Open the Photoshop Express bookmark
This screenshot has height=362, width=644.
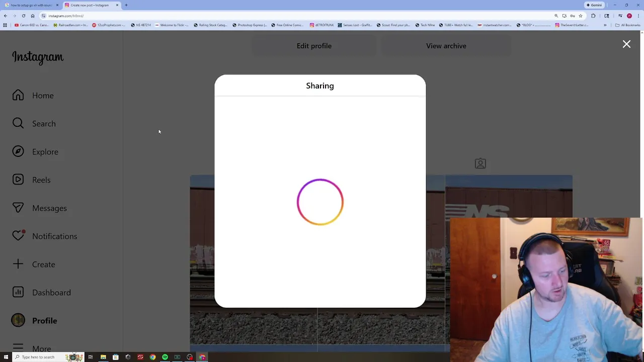pyautogui.click(x=250, y=25)
